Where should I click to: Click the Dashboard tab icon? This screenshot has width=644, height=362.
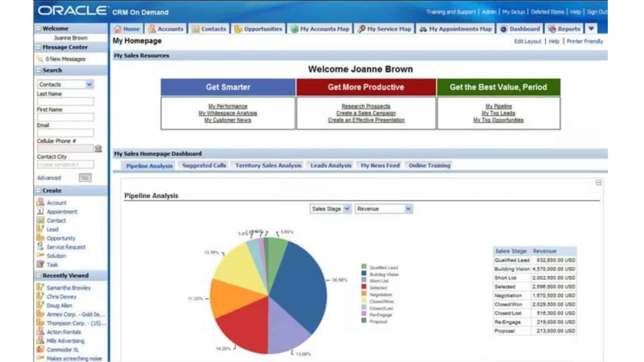pyautogui.click(x=504, y=29)
